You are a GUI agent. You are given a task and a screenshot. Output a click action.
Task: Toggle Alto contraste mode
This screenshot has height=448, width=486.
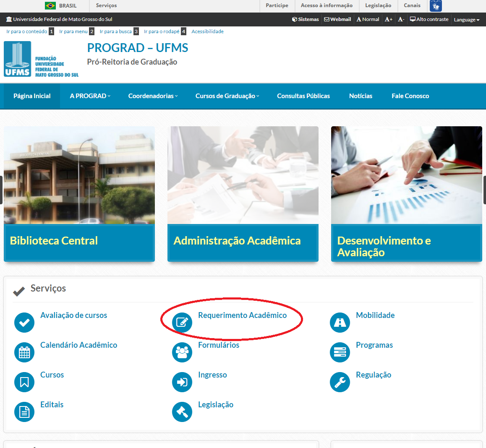(429, 19)
